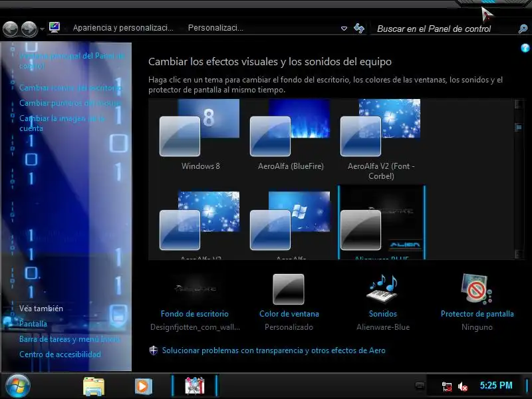
Task: Open the Sonidos keyboard and notes icon
Action: 383,289
